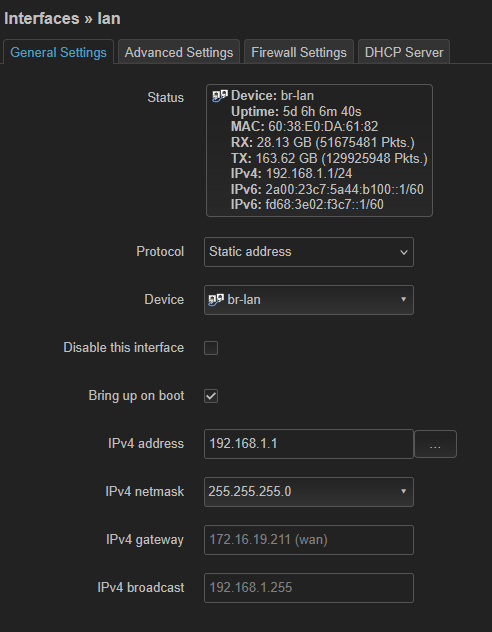This screenshot has width=492, height=632.
Task: Tick the Disable this interface checkbox
Action: [211, 348]
